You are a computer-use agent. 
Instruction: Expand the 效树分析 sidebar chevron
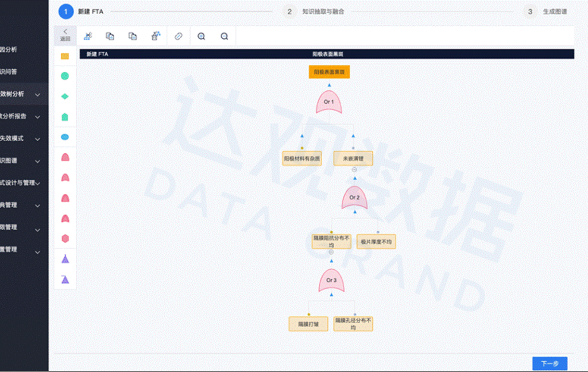click(37, 94)
